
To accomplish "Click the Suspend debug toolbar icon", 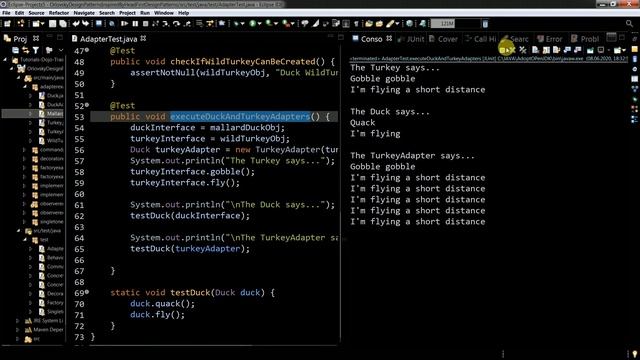I will point(135,24).
